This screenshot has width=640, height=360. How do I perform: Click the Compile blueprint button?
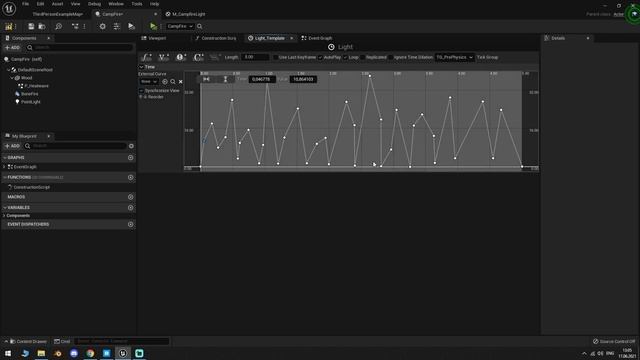click(9, 26)
